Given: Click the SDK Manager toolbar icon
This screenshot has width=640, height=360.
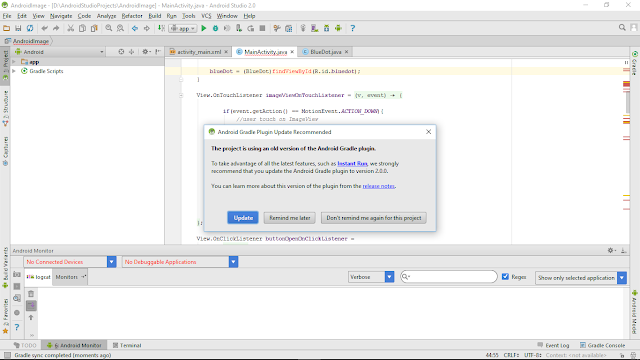Looking at the screenshot, I should coord(327,28).
